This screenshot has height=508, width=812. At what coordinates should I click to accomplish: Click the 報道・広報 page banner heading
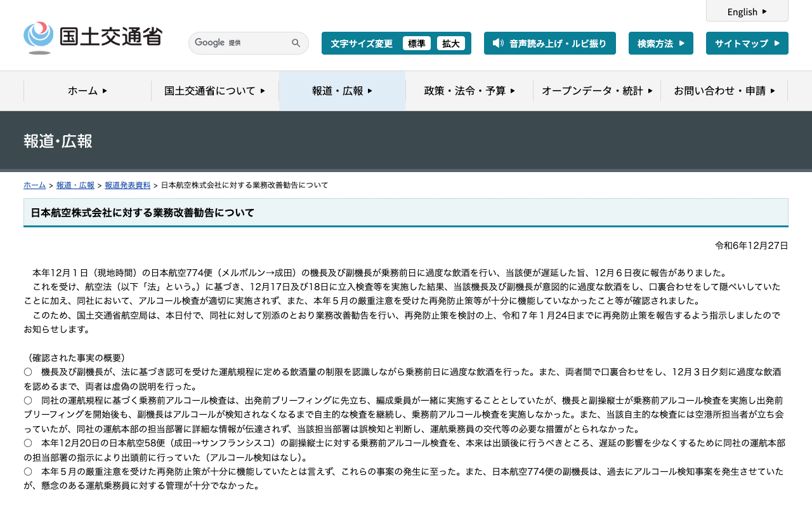pyautogui.click(x=58, y=141)
